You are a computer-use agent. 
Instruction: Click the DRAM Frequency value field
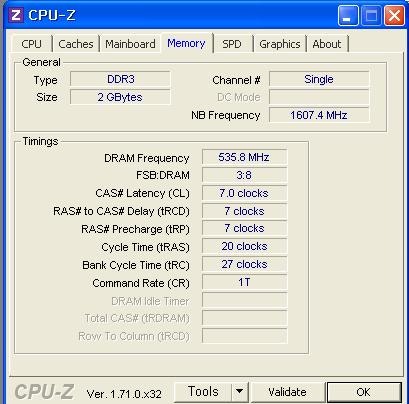pos(244,157)
